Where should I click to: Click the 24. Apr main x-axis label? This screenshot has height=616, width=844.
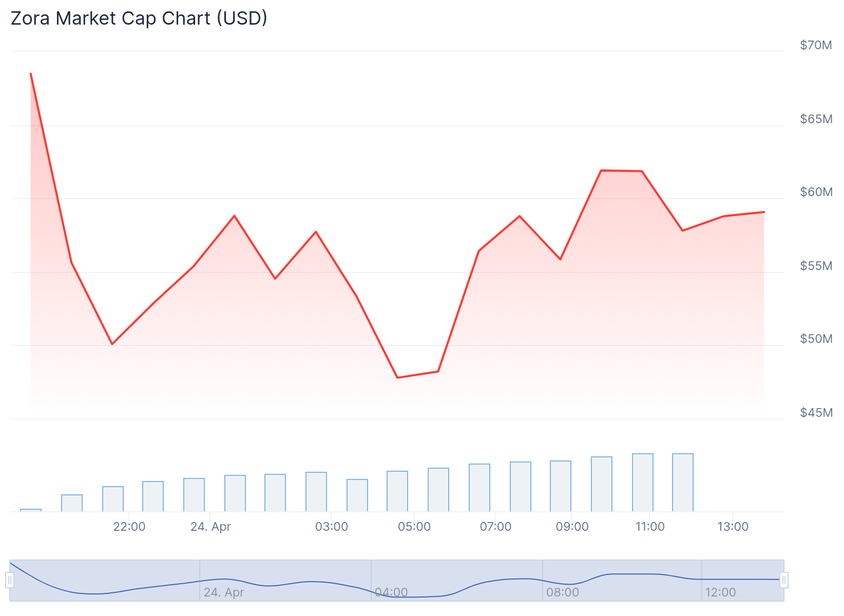point(210,527)
